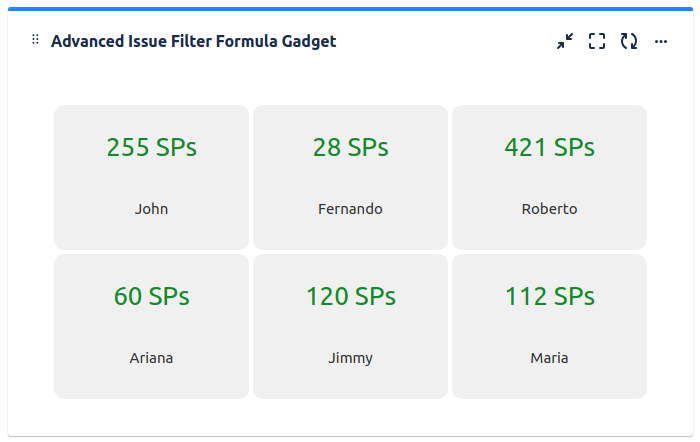Click the 421 SPs value

(x=550, y=147)
